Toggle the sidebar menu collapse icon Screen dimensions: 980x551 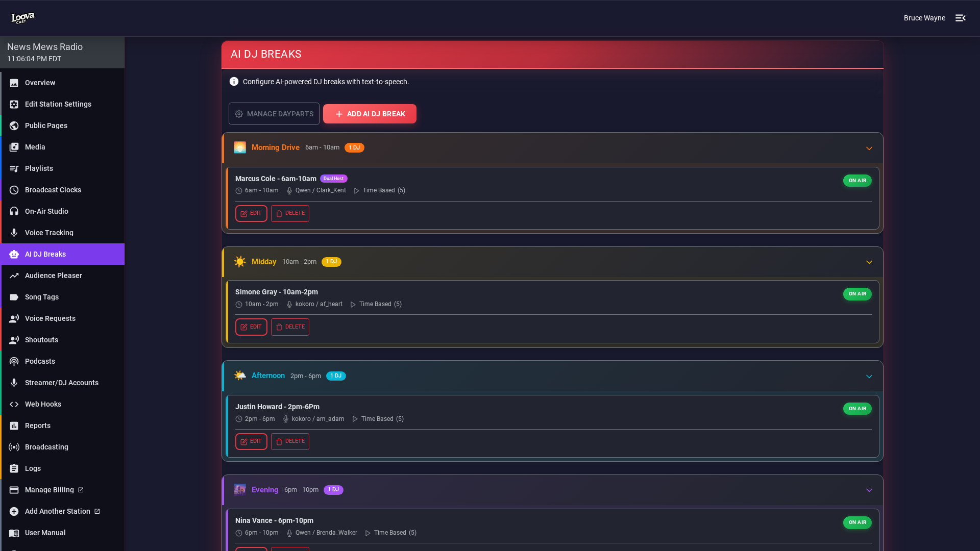pyautogui.click(x=960, y=18)
